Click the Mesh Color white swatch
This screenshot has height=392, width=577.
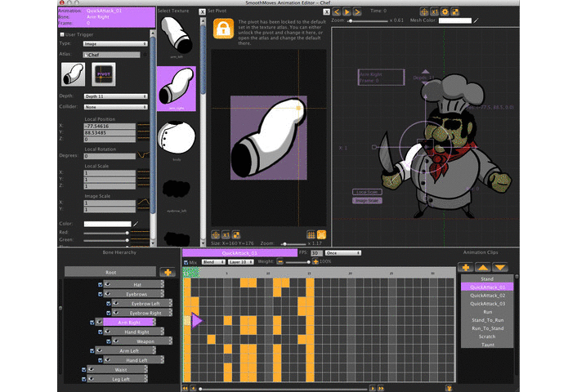point(455,20)
